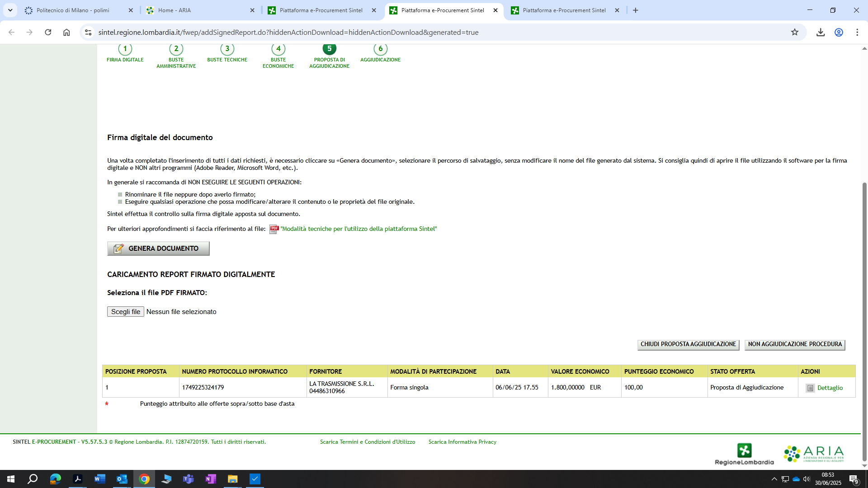
Task: Open Microsoft Teams from taskbar
Action: [x=188, y=479]
